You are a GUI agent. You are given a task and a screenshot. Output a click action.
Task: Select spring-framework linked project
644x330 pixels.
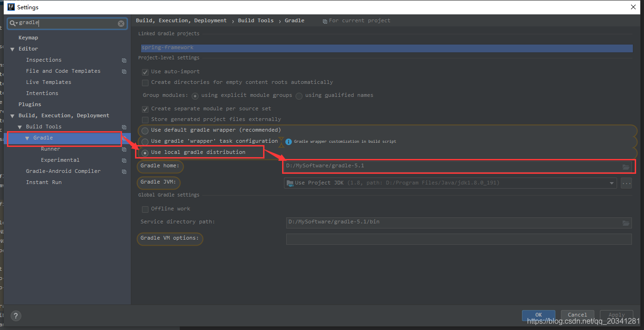(387, 48)
